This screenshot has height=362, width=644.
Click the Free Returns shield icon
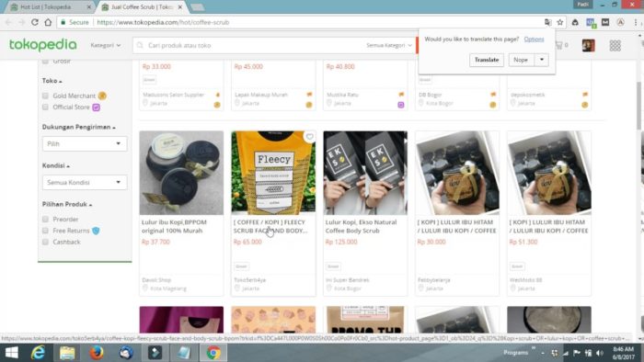tap(96, 231)
